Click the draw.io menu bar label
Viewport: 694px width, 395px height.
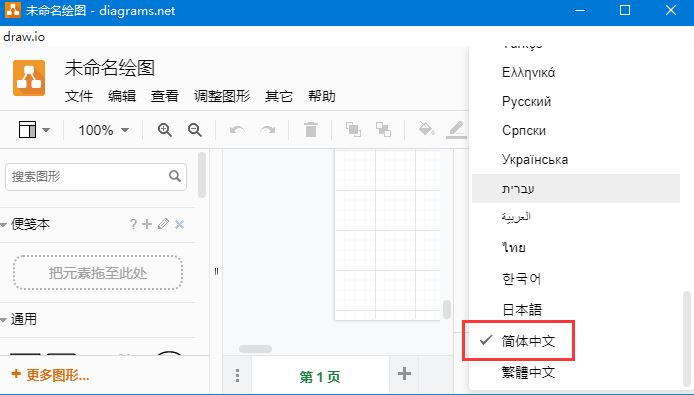pos(24,37)
